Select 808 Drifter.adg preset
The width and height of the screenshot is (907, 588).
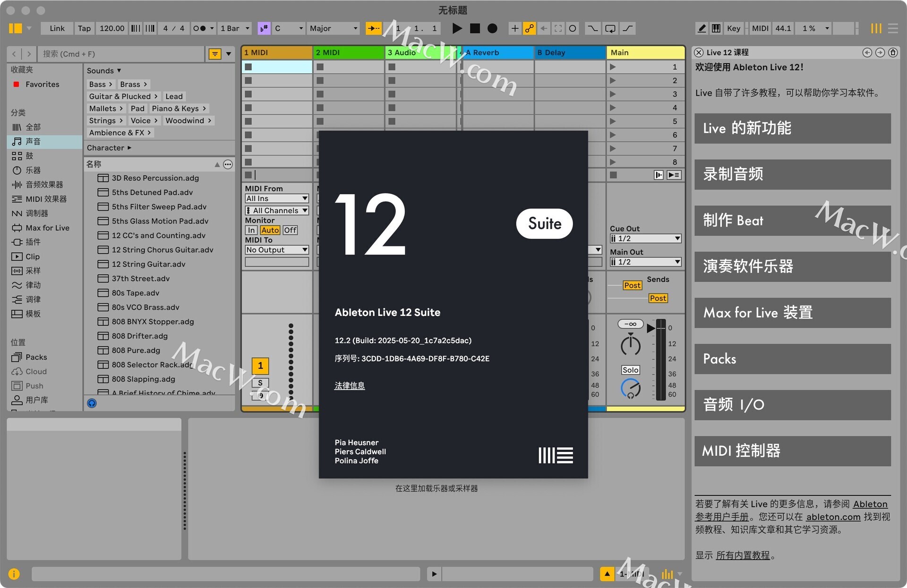coord(139,336)
